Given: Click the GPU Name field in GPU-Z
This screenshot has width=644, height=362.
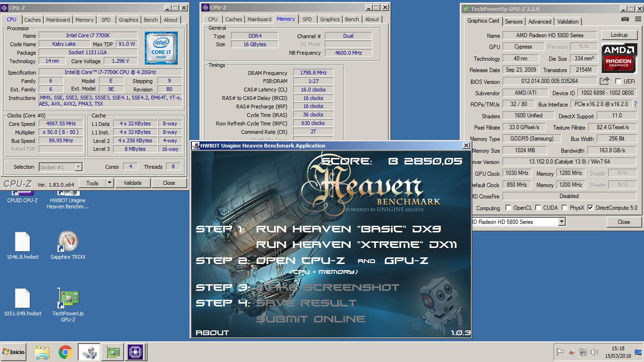Looking at the screenshot, I should point(550,35).
